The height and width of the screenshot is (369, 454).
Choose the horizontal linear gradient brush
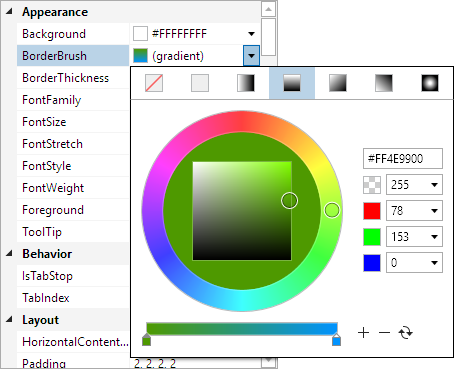(246, 83)
